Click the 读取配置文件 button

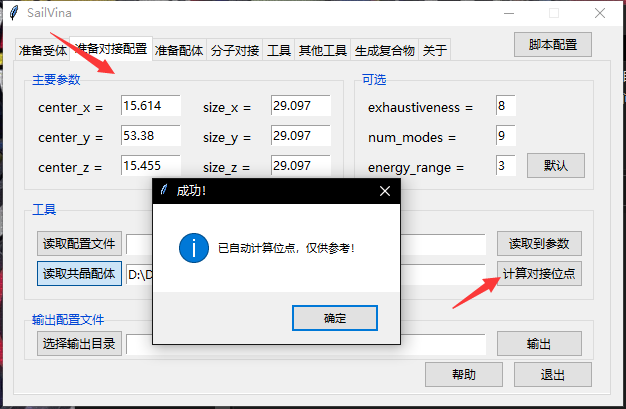(79, 243)
